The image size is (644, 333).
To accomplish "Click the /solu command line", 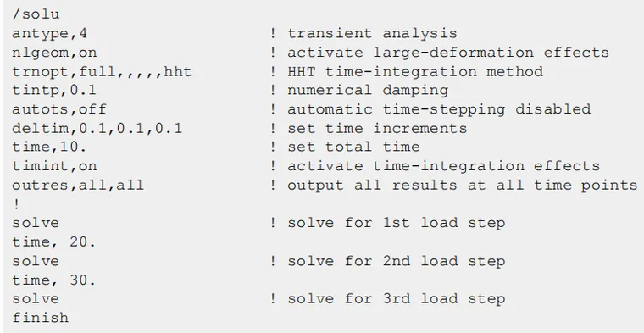I will (x=36, y=14).
